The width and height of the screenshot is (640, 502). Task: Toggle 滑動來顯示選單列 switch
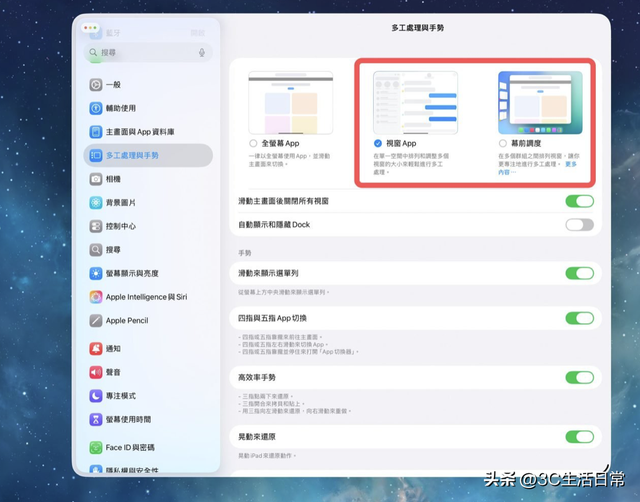point(580,273)
